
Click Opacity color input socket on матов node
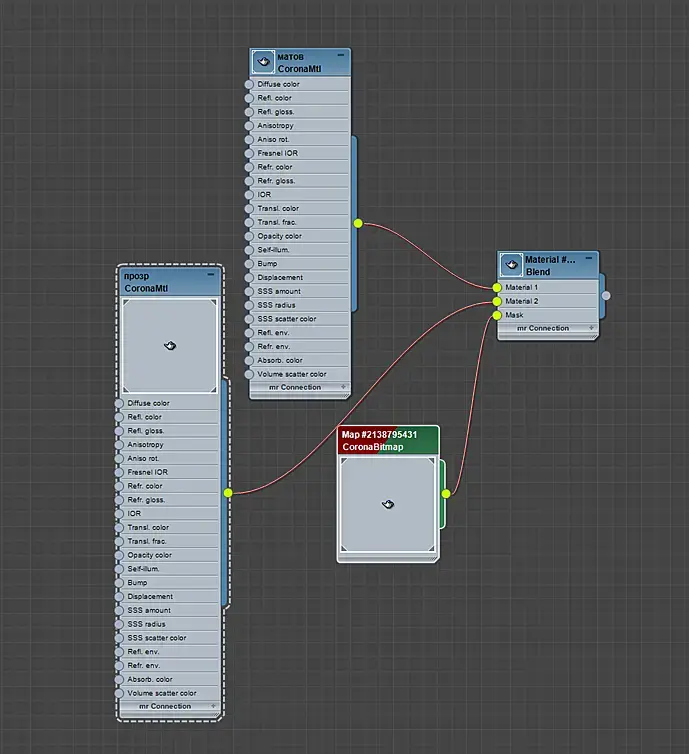coord(249,236)
